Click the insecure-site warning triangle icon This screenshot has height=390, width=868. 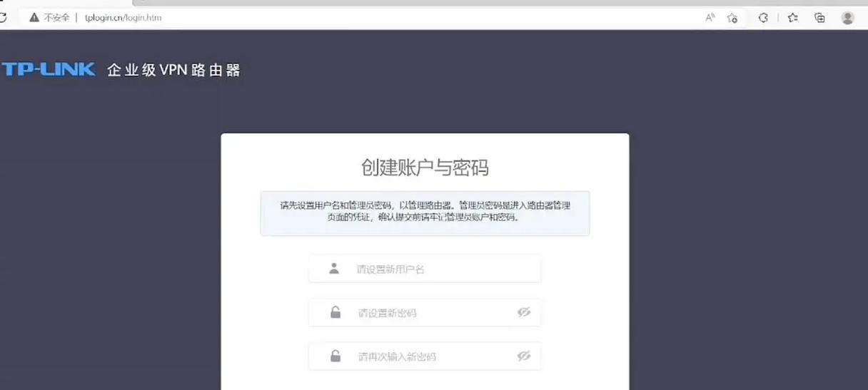click(x=34, y=18)
